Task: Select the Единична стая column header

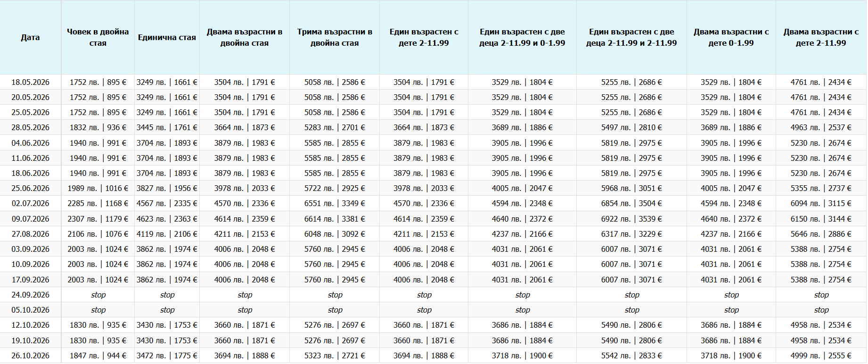Action: click(x=167, y=37)
